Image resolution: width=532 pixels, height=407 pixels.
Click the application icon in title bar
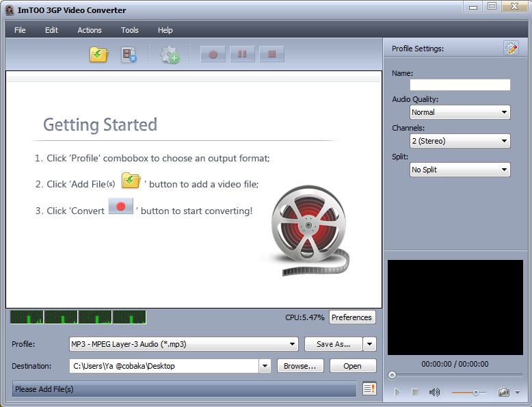10,10
